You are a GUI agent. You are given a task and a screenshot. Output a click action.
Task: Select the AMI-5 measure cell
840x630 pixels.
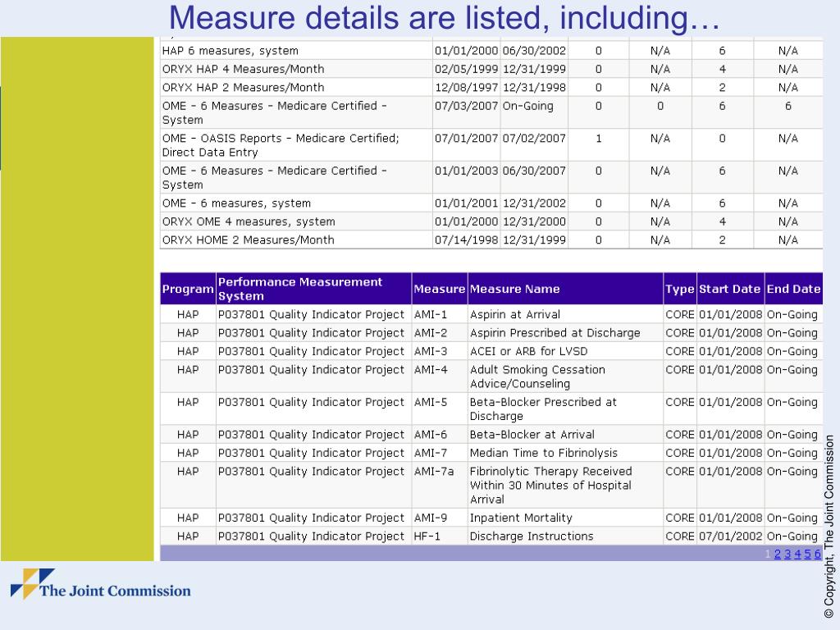coord(440,409)
